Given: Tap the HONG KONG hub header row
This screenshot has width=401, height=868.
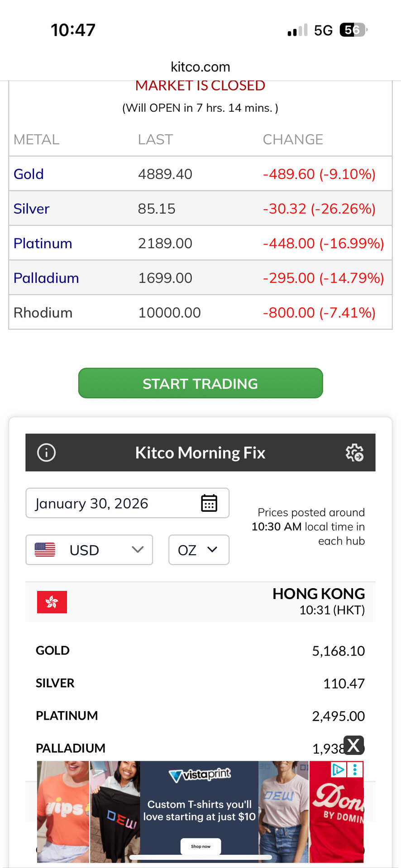Looking at the screenshot, I should 200,602.
